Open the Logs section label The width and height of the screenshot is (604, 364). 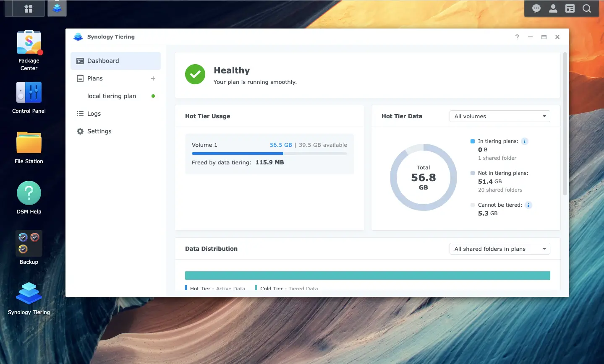click(94, 114)
